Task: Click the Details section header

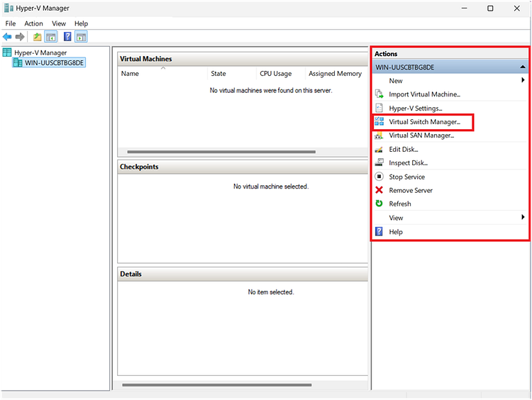Action: click(243, 274)
